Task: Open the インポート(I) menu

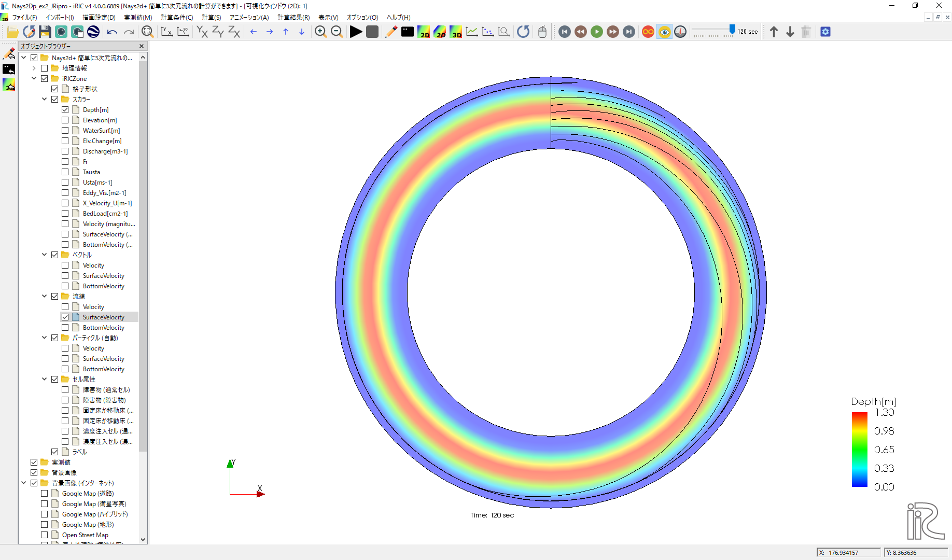Action: [60, 18]
